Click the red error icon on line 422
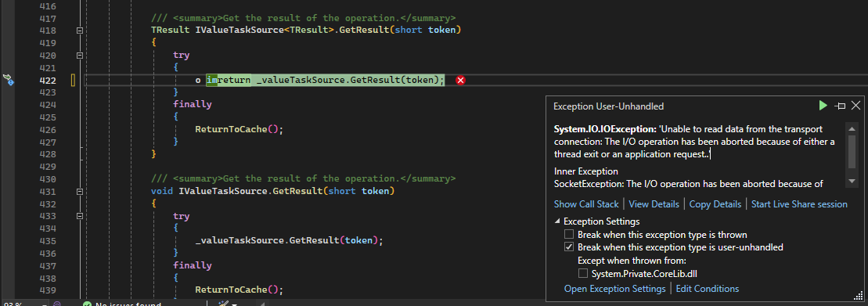This screenshot has width=868, height=306. pyautogui.click(x=460, y=81)
